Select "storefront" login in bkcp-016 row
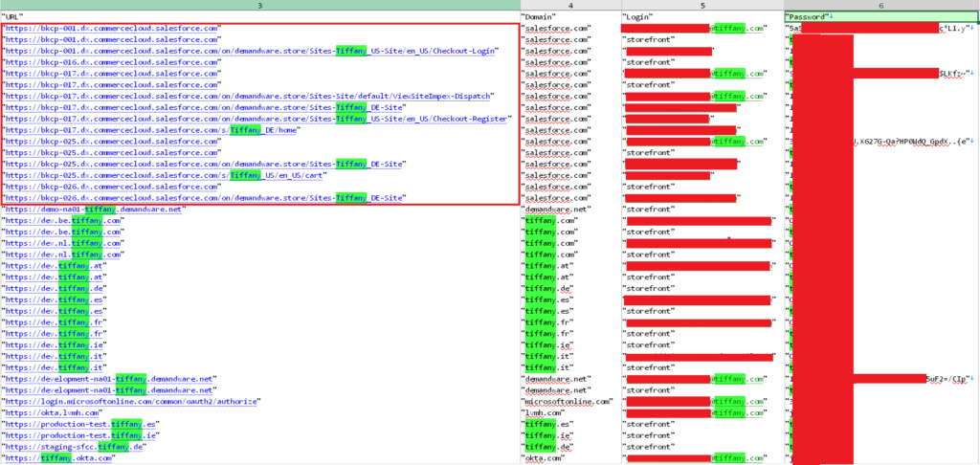The height and width of the screenshot is (465, 980). point(649,62)
